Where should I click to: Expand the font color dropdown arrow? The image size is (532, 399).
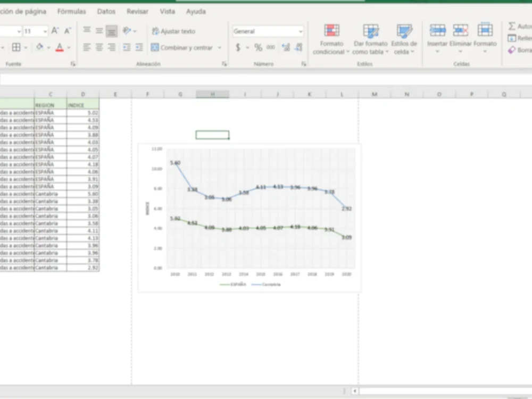coord(69,47)
